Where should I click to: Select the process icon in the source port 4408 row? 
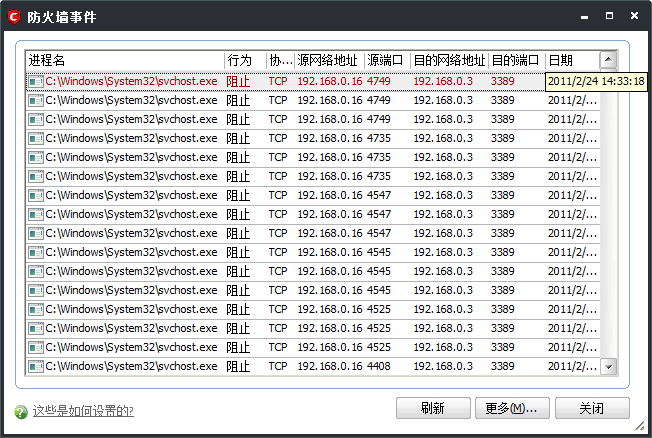36,366
